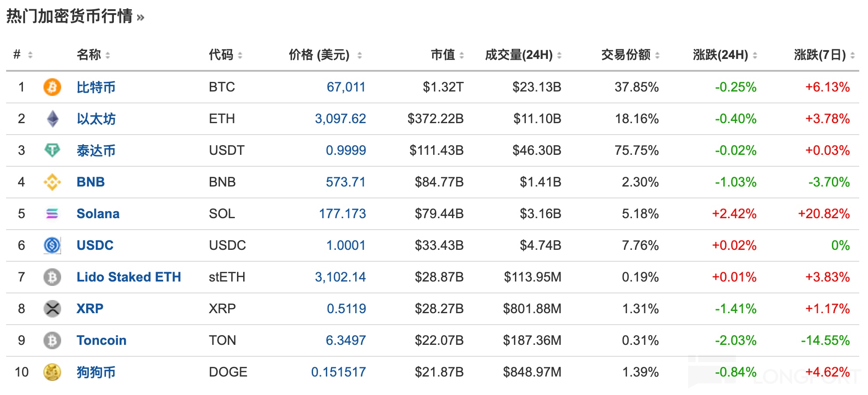
Task: Click the Tether green logo icon
Action: pyautogui.click(x=52, y=150)
